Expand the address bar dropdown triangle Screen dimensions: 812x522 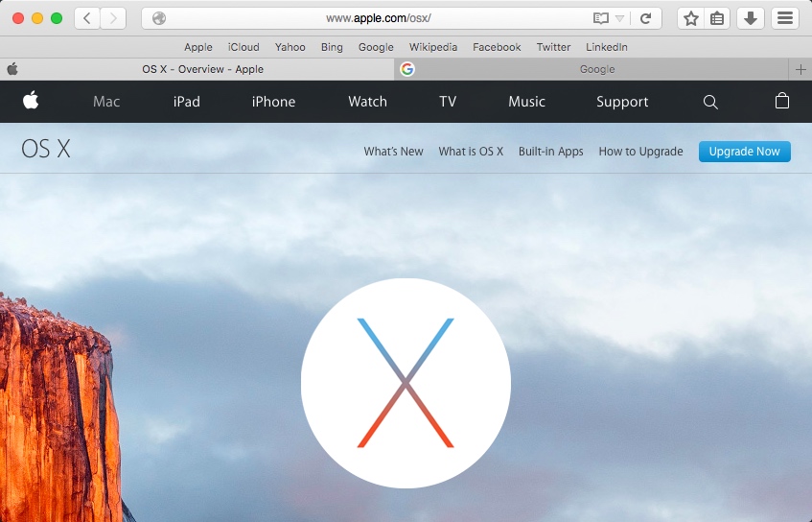coord(619,18)
